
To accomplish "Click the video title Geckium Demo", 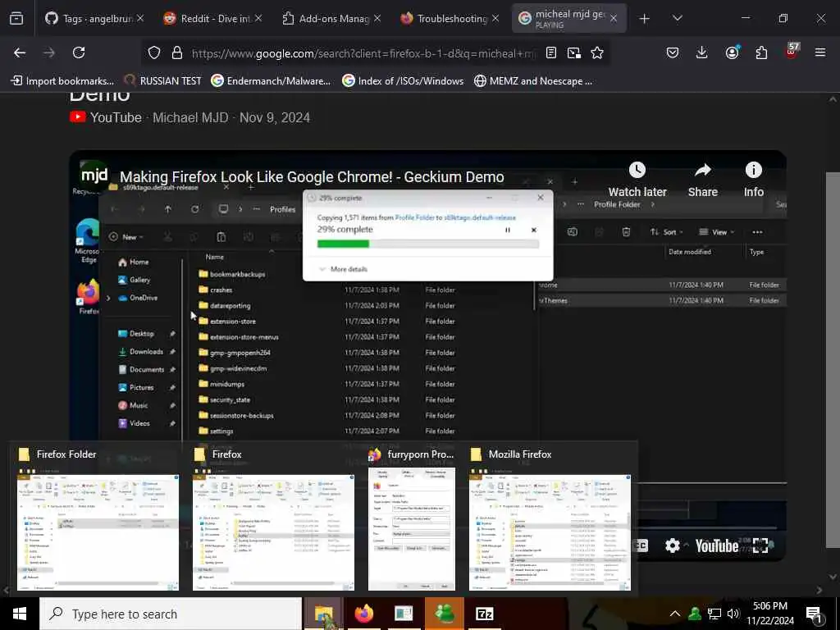I will click(312, 177).
